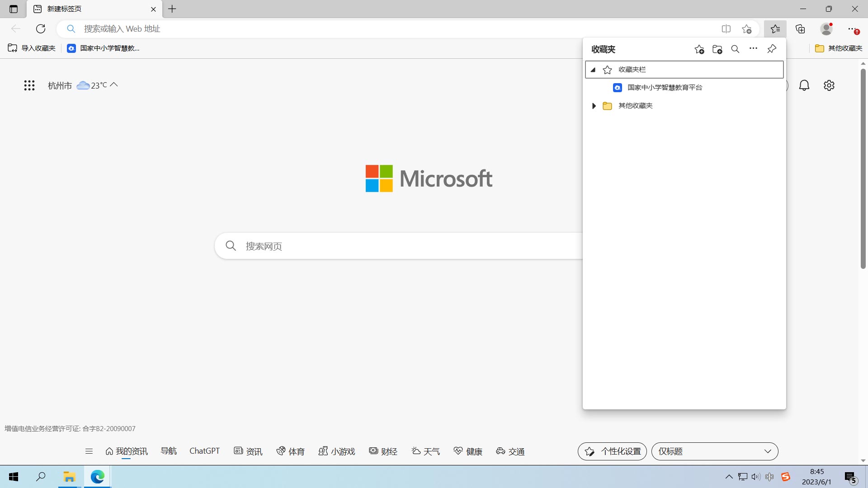Open more options in favorites panel
868x488 pixels.
(753, 49)
